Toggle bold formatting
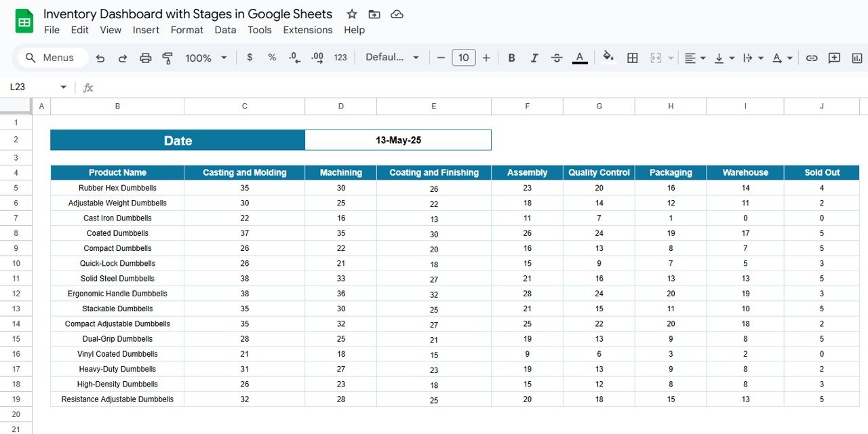 pos(512,58)
